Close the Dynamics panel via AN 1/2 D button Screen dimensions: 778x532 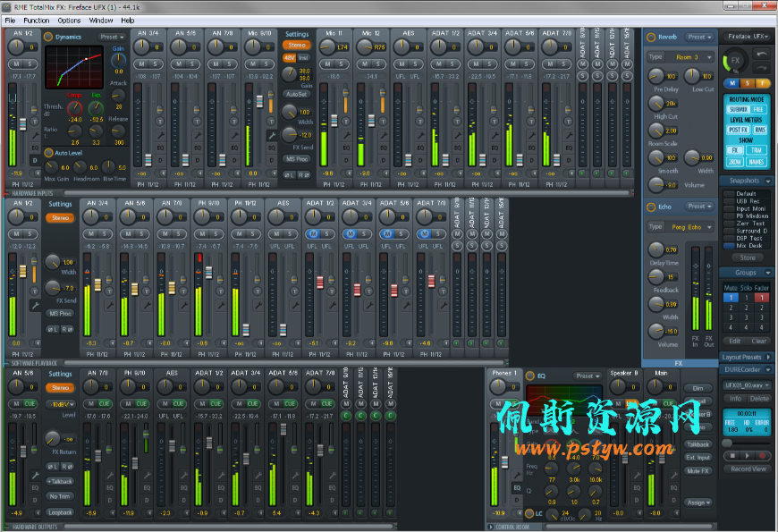tap(35, 160)
